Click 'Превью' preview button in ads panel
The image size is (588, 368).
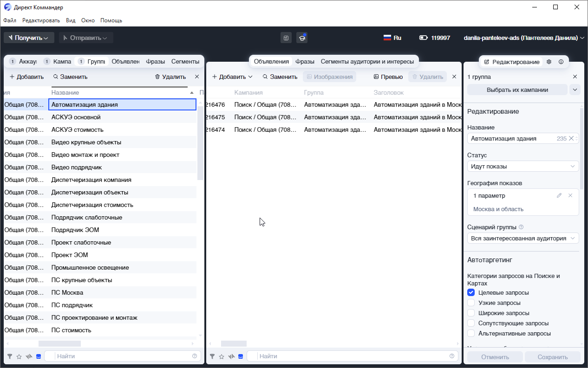(x=388, y=77)
